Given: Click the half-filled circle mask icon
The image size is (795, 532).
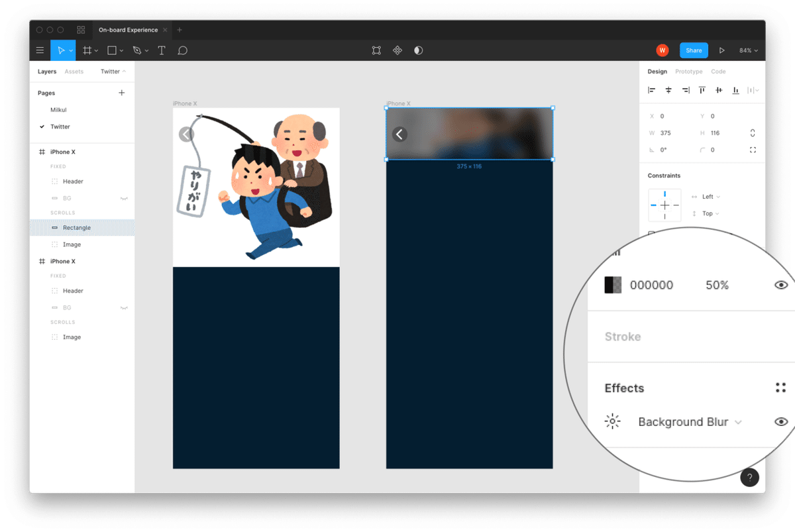Looking at the screenshot, I should pos(419,50).
